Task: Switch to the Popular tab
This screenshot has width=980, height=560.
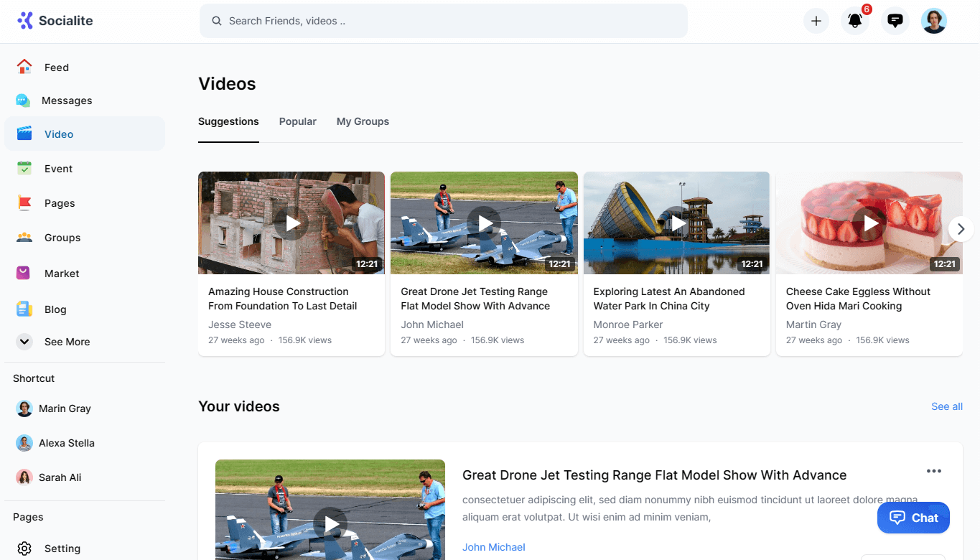Action: 297,121
